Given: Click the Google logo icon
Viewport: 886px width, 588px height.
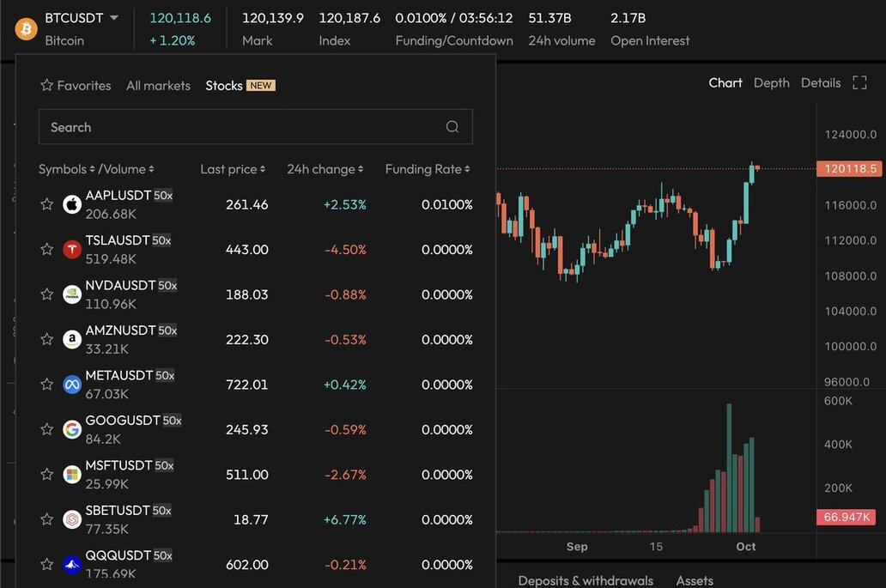Looking at the screenshot, I should click(x=72, y=429).
